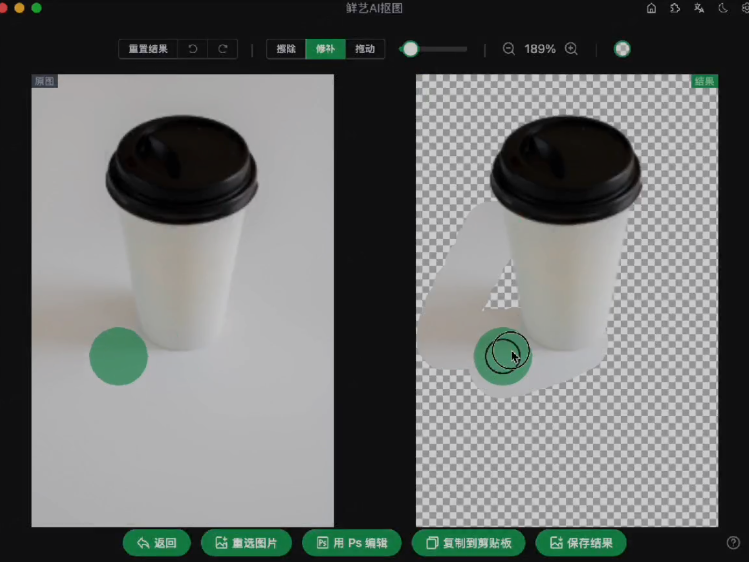Open the language translate icon

tap(699, 8)
